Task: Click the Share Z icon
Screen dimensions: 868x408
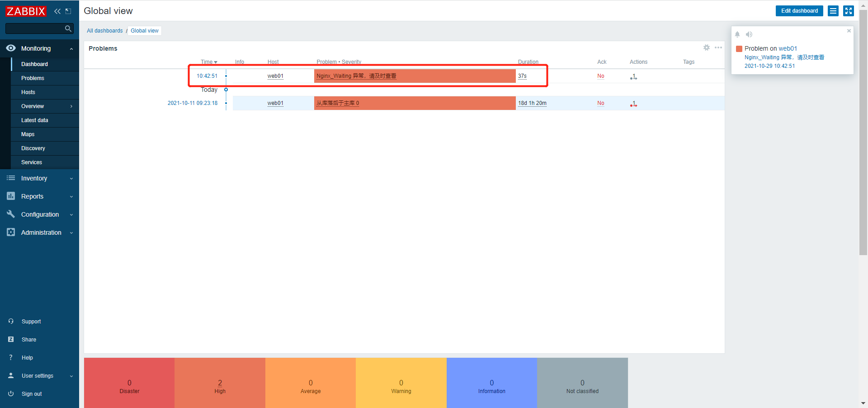Action: [x=11, y=339]
